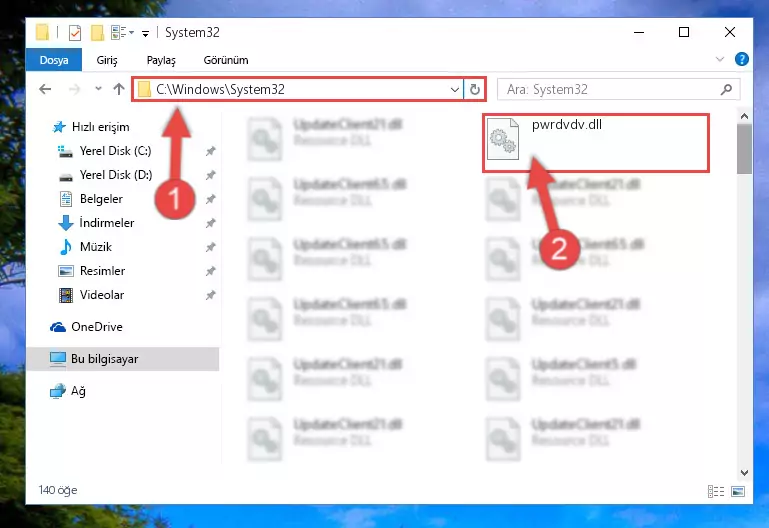The width and height of the screenshot is (769, 528).
Task: Click the scroll up arrow of file list
Action: coord(744,117)
